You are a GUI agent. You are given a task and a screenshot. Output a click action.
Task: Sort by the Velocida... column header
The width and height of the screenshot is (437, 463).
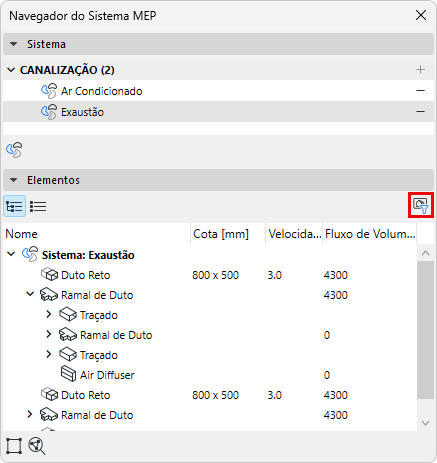tap(294, 234)
